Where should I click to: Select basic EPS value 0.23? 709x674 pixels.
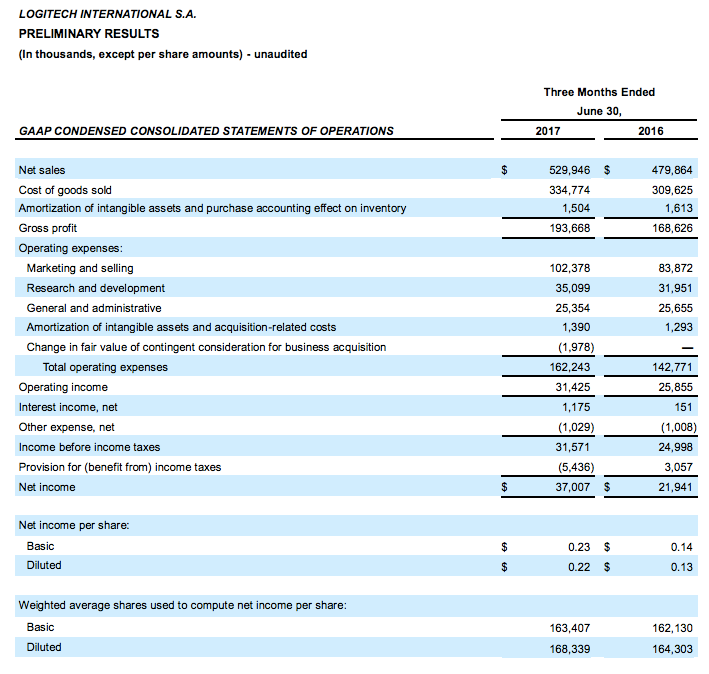tap(579, 547)
